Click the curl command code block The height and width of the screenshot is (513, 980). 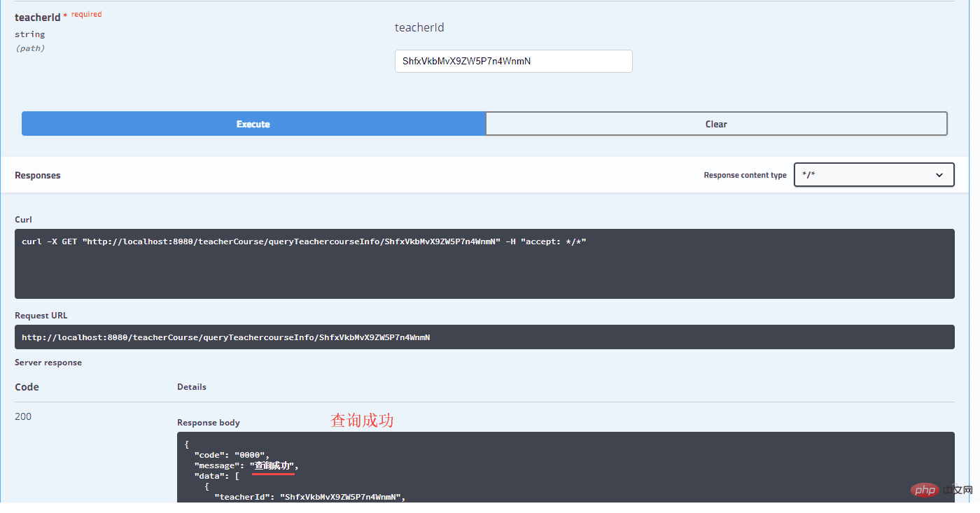(x=484, y=263)
